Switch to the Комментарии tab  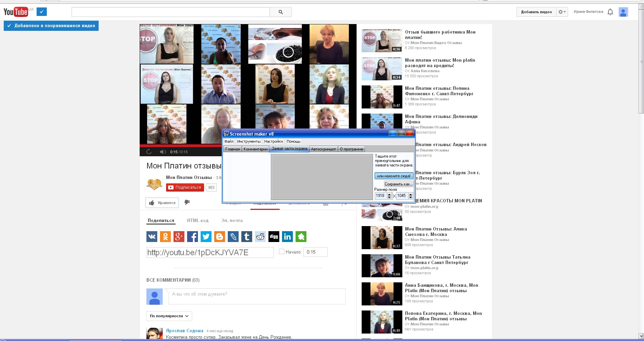coord(256,149)
